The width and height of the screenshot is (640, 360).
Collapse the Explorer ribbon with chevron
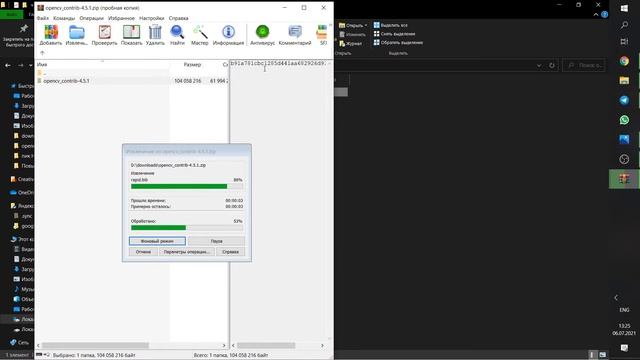[596, 14]
